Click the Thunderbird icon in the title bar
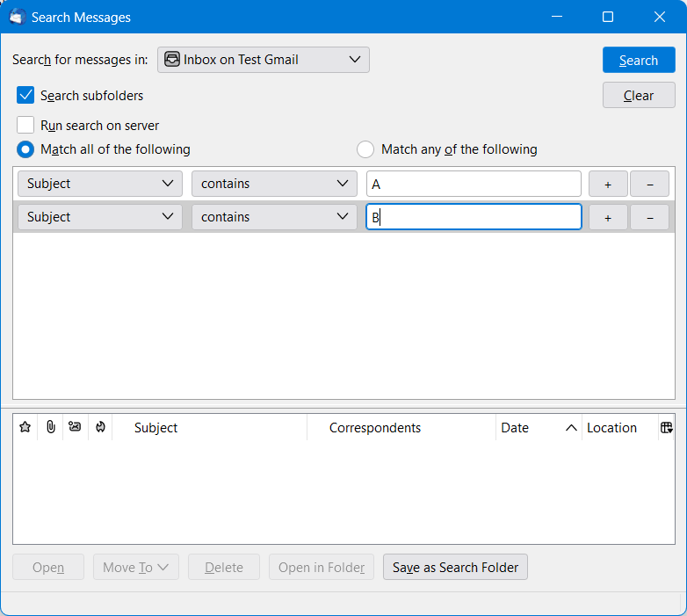Image resolution: width=687 pixels, height=616 pixels. [16, 17]
